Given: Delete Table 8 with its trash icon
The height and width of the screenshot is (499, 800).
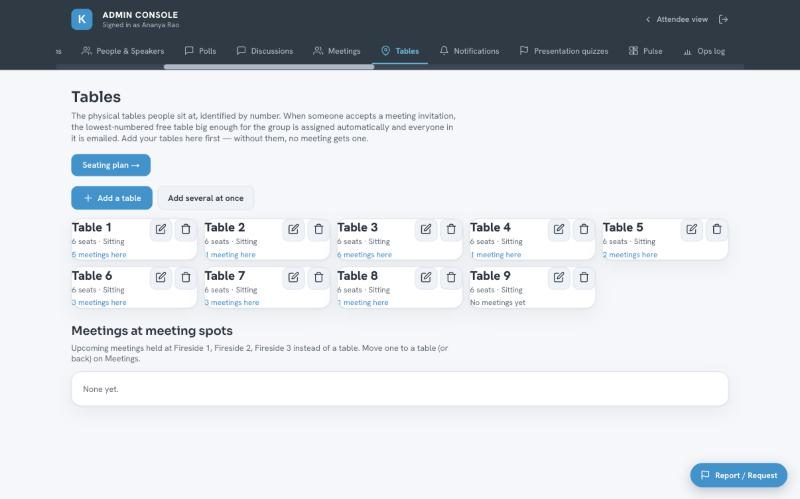Looking at the screenshot, I should click(451, 277).
